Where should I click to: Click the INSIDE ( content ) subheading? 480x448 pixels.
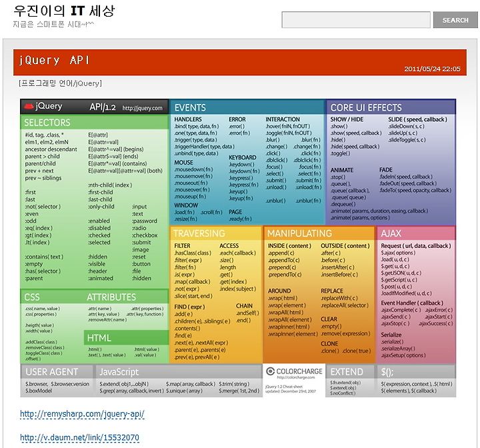point(289,246)
